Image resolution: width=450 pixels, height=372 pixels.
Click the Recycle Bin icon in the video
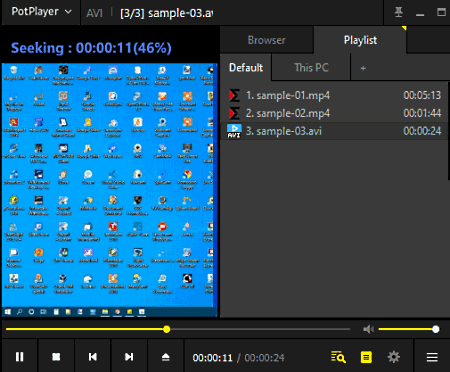pos(14,73)
